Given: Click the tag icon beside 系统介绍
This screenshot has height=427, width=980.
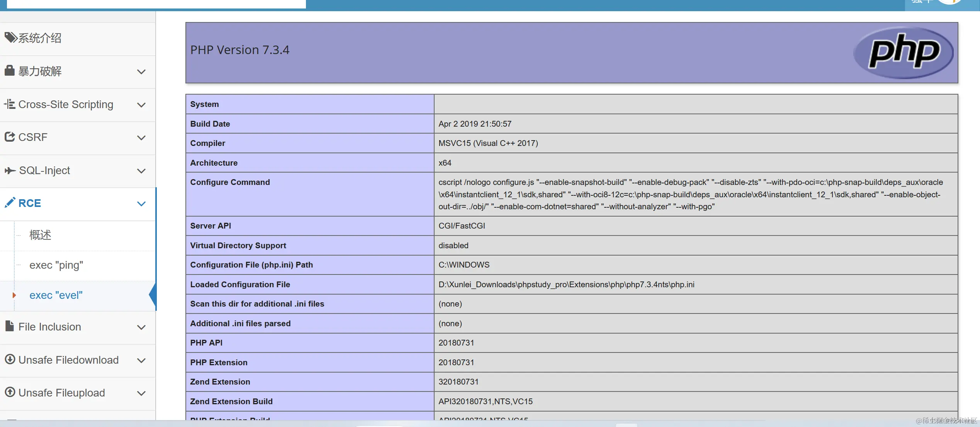Looking at the screenshot, I should (10, 37).
